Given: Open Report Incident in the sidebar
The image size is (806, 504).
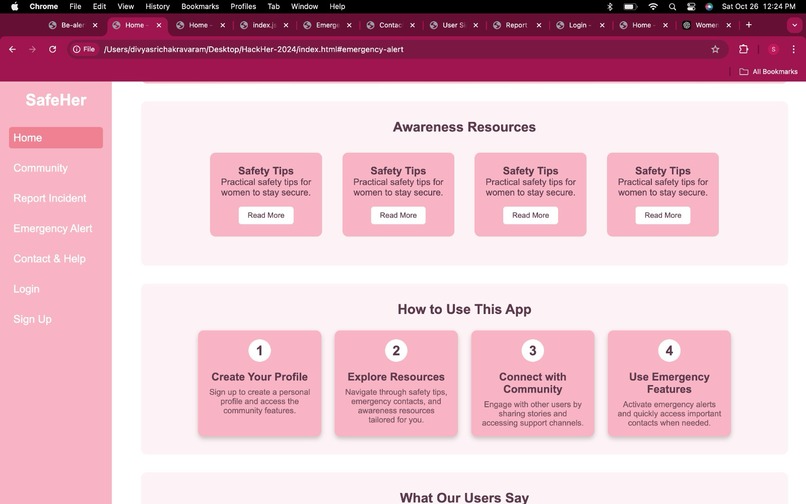Looking at the screenshot, I should point(50,198).
